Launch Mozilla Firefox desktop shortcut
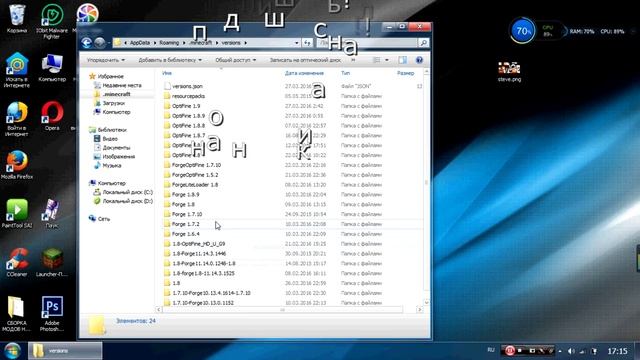This screenshot has width=640, height=360. [17, 165]
